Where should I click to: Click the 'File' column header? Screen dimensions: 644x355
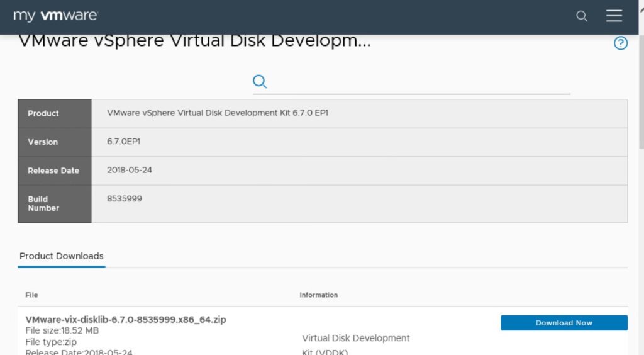click(31, 295)
